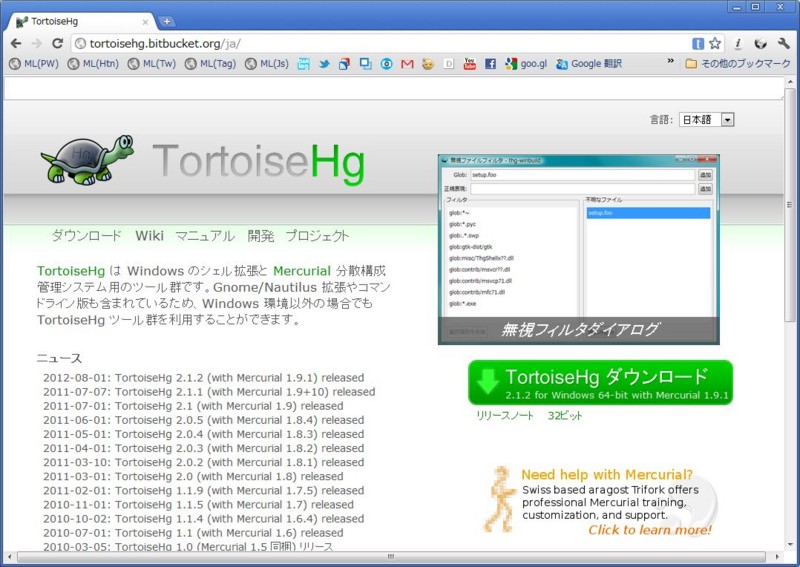
Task: Click the vertical scrollbar thumb
Action: [x=790, y=204]
